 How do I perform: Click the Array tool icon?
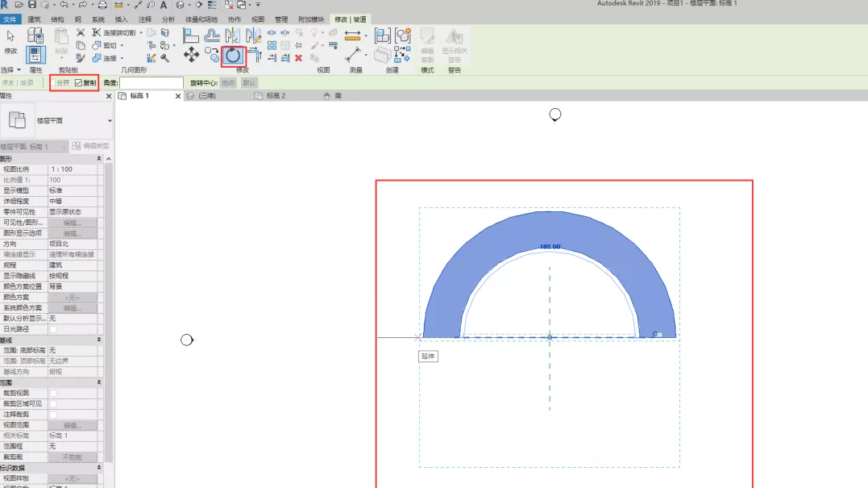272,45
